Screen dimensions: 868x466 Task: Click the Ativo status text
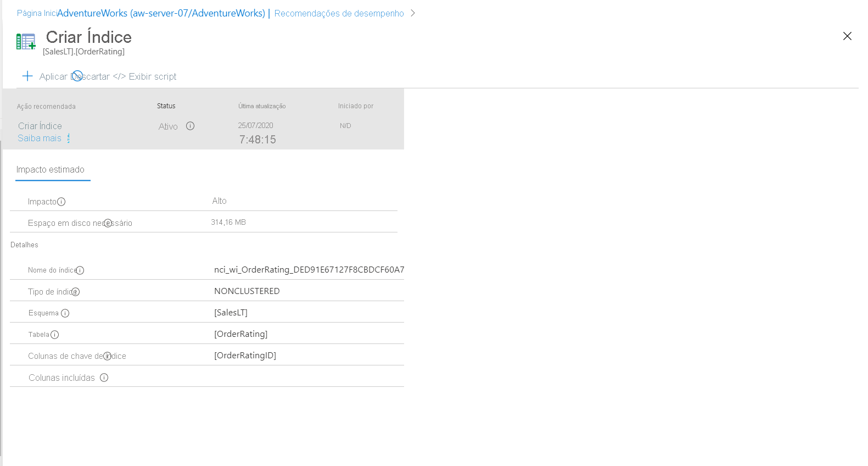coord(168,126)
